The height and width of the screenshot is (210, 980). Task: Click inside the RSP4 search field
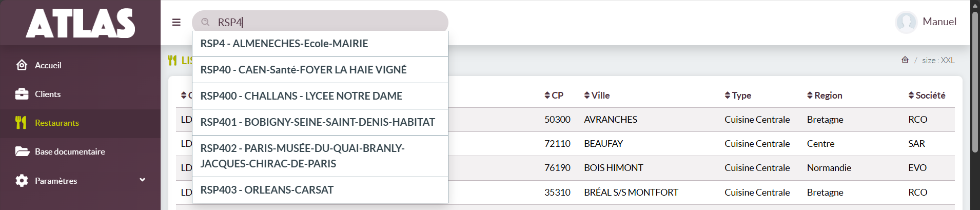[328, 22]
